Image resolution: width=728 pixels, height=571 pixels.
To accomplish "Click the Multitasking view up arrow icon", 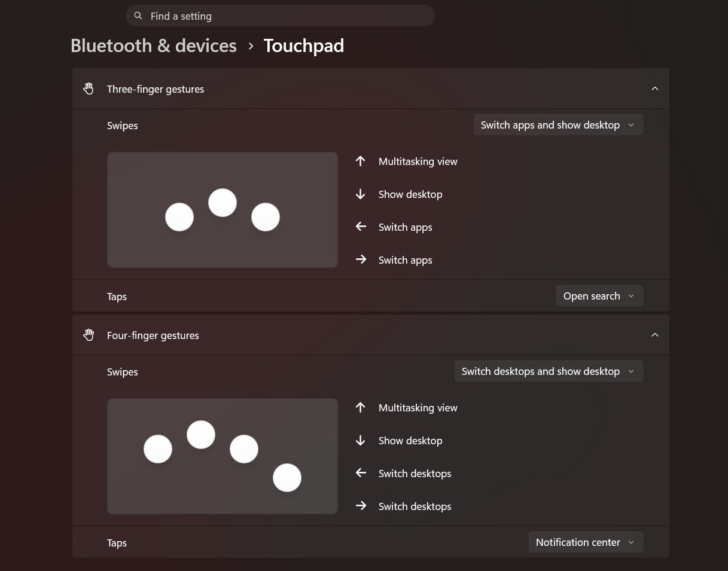I will (x=361, y=161).
